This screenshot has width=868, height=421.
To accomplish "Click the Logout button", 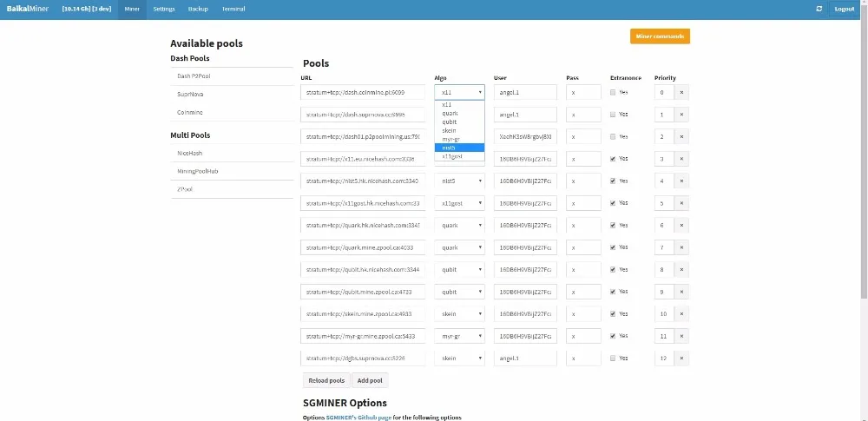I will click(x=845, y=9).
